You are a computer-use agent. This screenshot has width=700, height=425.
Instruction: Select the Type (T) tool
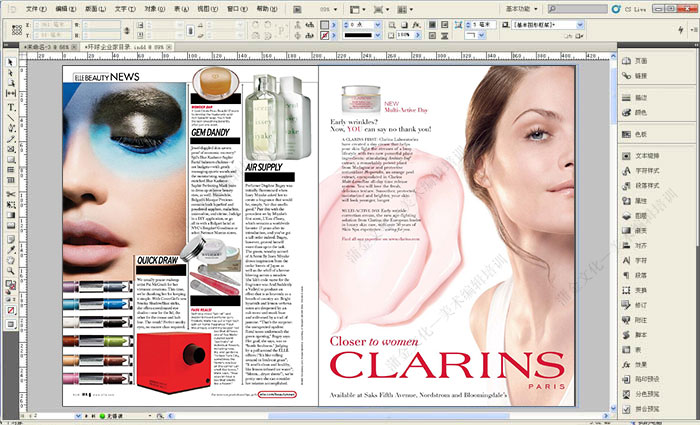point(11,108)
